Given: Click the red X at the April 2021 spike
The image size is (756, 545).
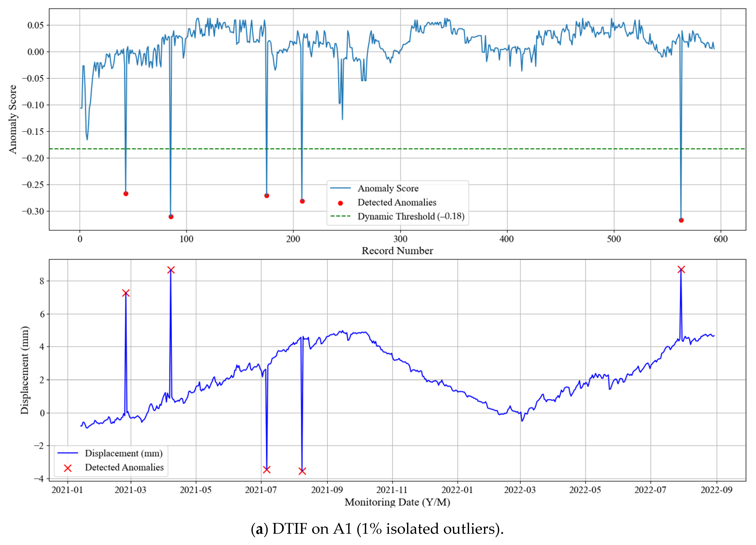Looking at the screenshot, I should point(171,270).
